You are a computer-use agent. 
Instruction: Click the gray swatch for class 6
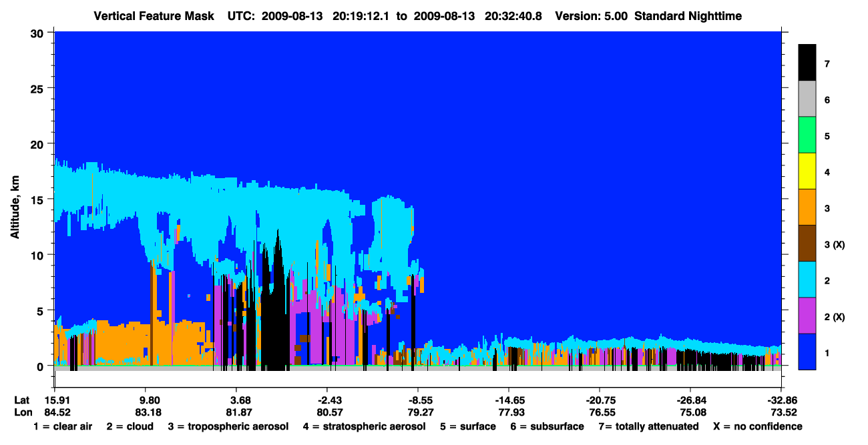point(807,99)
